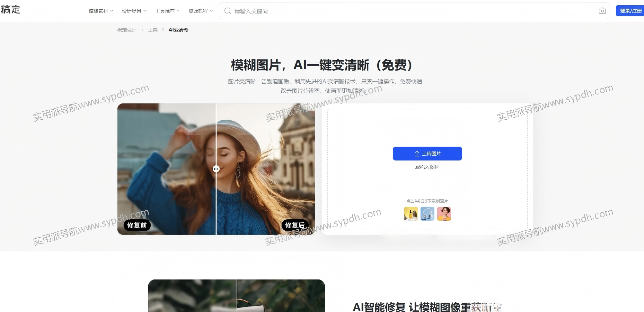Select the headphones sample image
This screenshot has height=312, width=644.
(427, 214)
